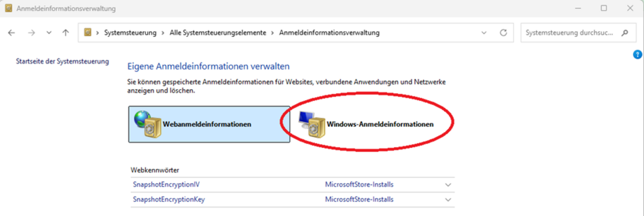Open recent locations chevron near arrows
644x216 pixels.
[x=49, y=33]
